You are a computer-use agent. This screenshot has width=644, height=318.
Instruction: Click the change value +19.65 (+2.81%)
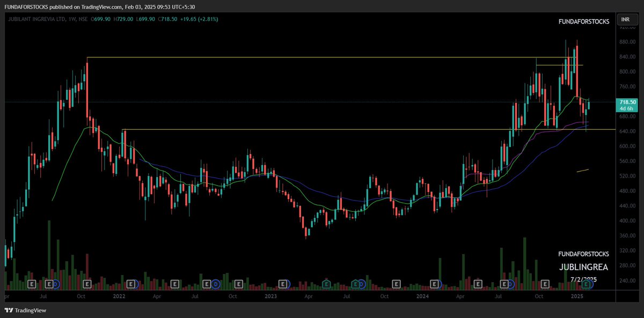200,19
